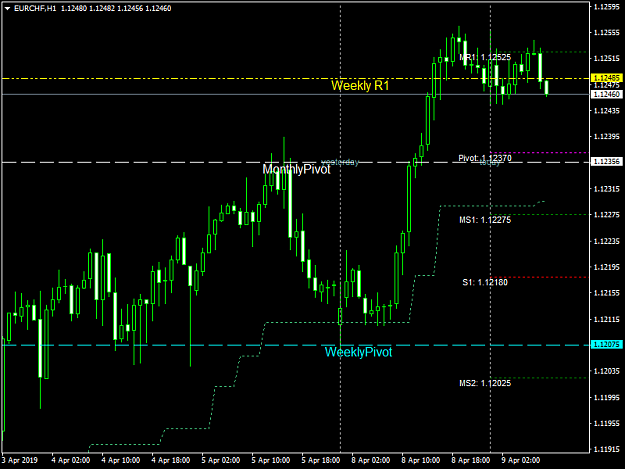This screenshot has height=469, width=625.
Task: Click the 1.11915 price scale value
Action: [607, 449]
